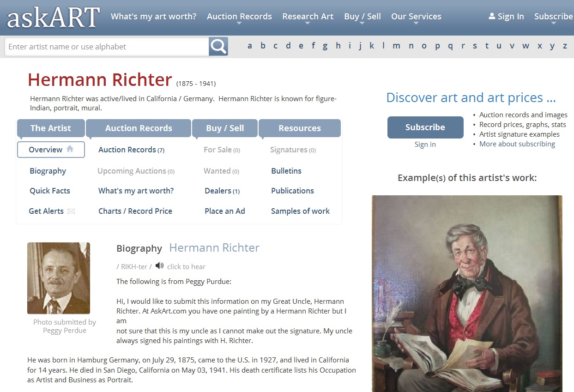This screenshot has width=574, height=392.
Task: Click the person icon beside Sign In
Action: [492, 16]
